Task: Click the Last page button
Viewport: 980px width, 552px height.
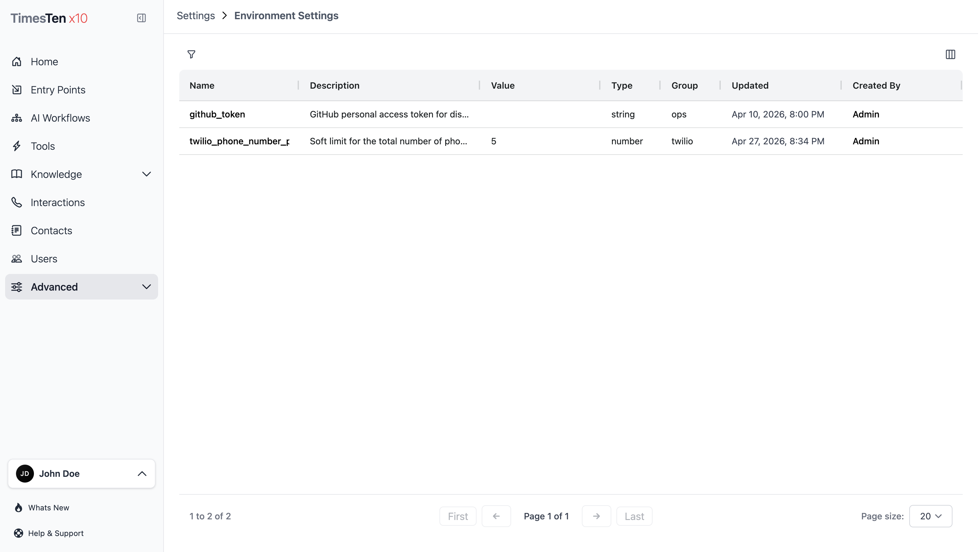Action: (634, 516)
